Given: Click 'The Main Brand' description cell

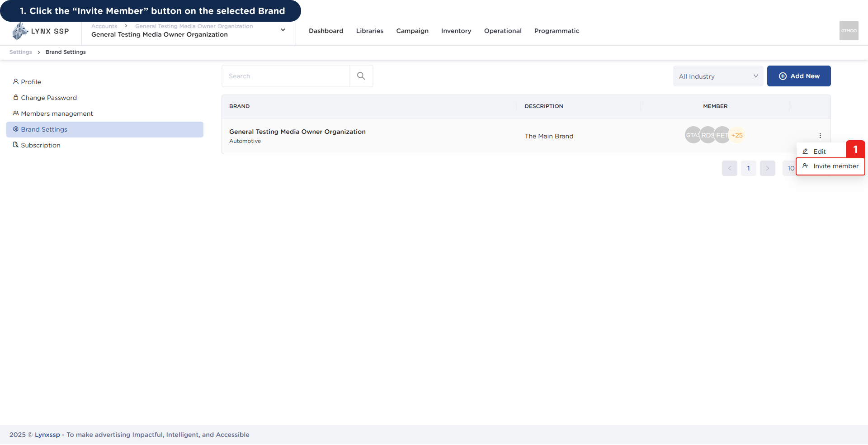Looking at the screenshot, I should [x=549, y=136].
